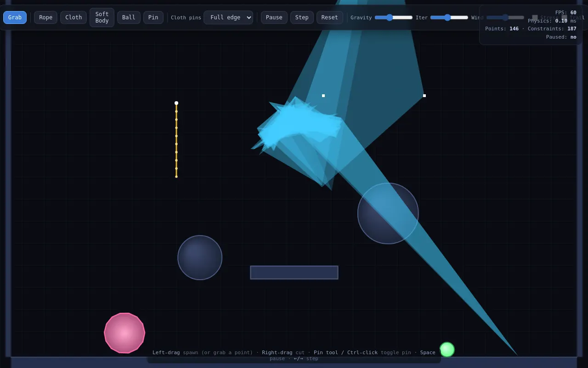The width and height of the screenshot is (588, 368).
Task: Open the Cloth pins dropdown
Action: pos(228,17)
